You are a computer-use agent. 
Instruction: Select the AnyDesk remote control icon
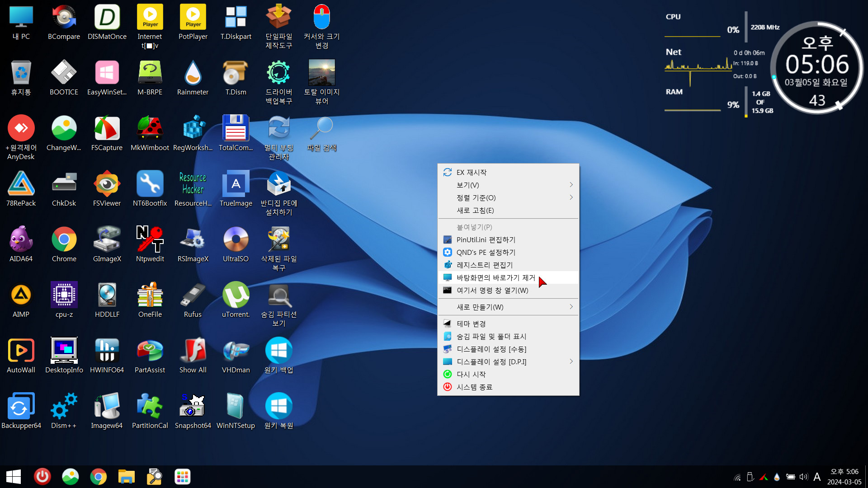click(21, 137)
